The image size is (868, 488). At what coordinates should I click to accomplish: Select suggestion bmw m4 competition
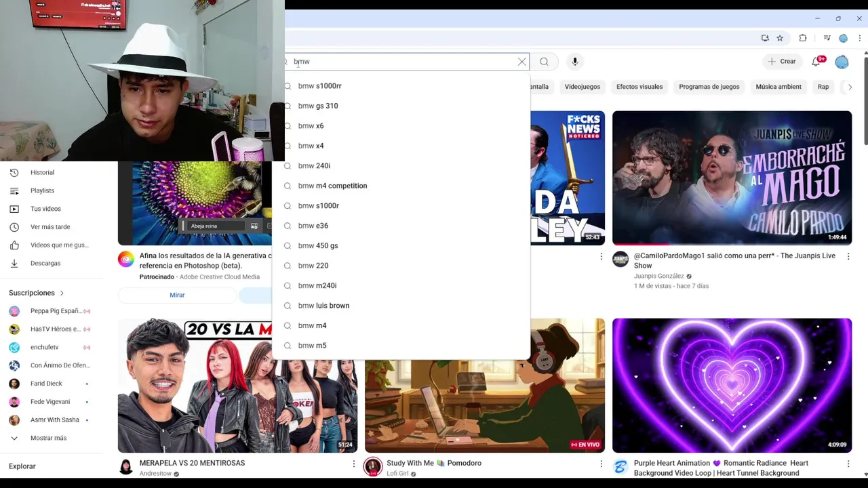click(x=401, y=186)
